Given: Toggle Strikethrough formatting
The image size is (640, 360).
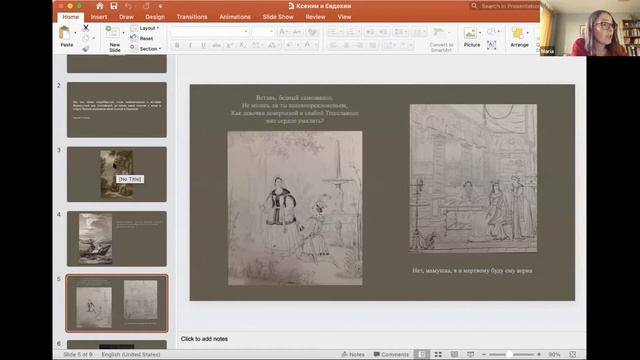Looking at the screenshot, I should 216,45.
